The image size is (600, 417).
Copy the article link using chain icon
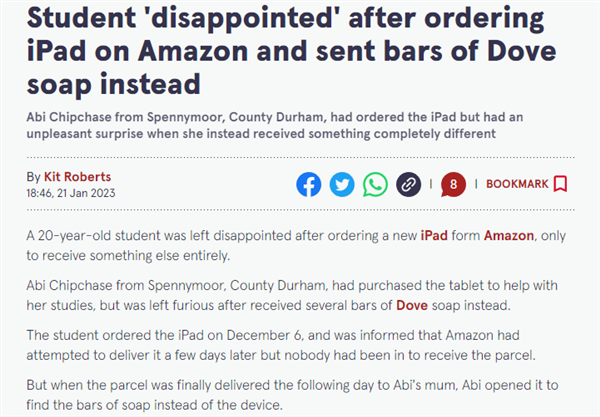tap(408, 184)
